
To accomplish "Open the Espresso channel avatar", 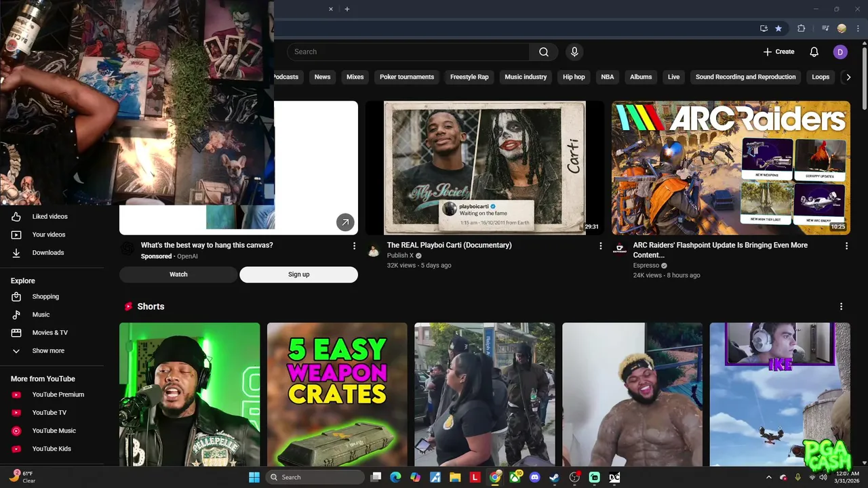I will coord(620,249).
